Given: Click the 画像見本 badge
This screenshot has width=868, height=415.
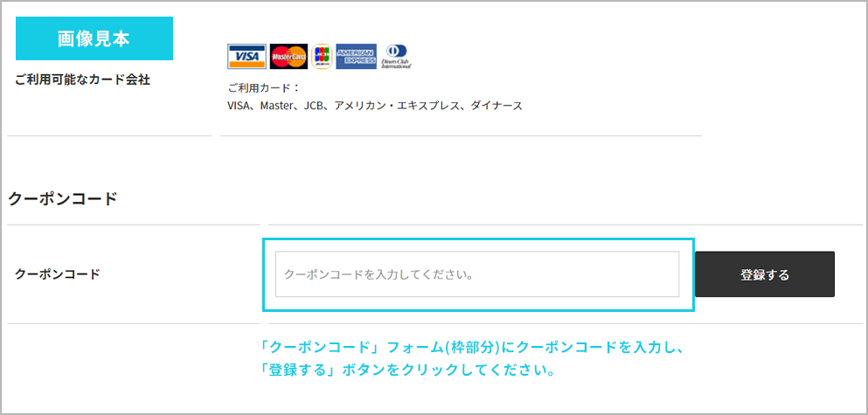Looking at the screenshot, I should [x=94, y=38].
